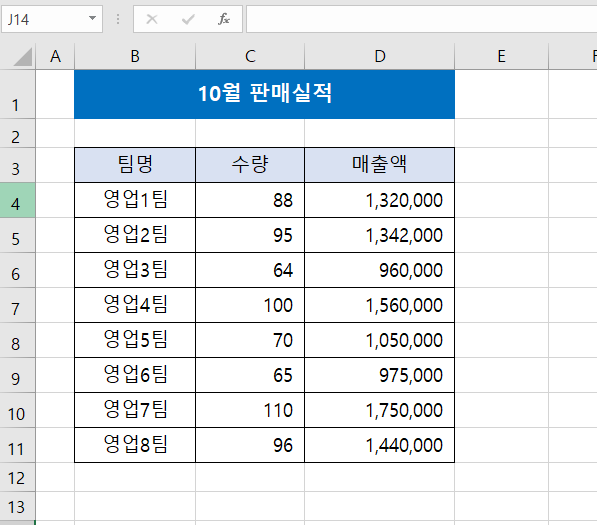Screen dimensions: 597x525
Task: Select highlighted row 4 header
Action: [18, 200]
